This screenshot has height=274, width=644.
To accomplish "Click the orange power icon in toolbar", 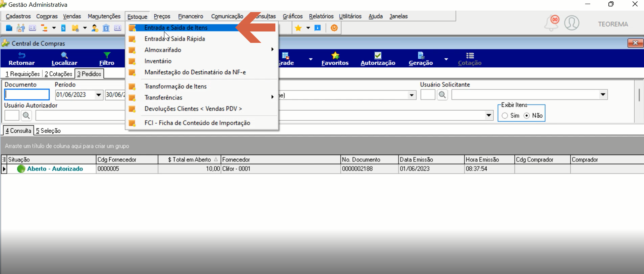I will tap(334, 28).
